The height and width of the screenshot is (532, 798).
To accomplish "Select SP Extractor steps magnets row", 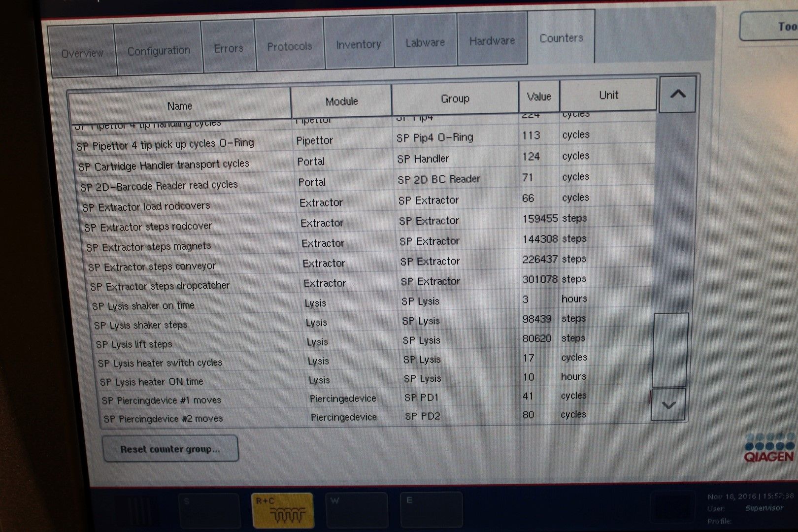I will tap(369, 243).
